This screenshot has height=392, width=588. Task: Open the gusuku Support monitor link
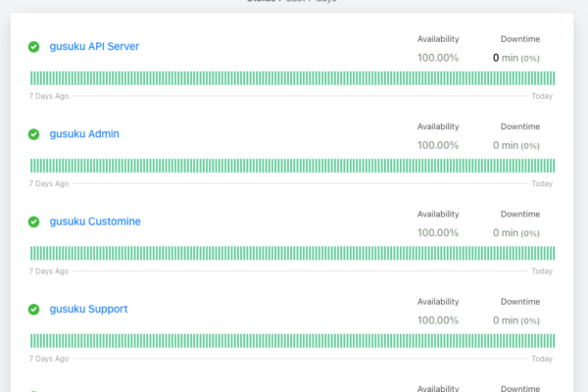(x=88, y=309)
